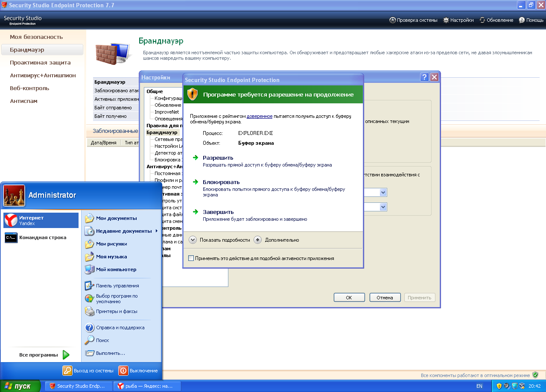Screen dimensions: 546x392
Task: Open Заблокированные tab in main window
Action: [x=115, y=131]
